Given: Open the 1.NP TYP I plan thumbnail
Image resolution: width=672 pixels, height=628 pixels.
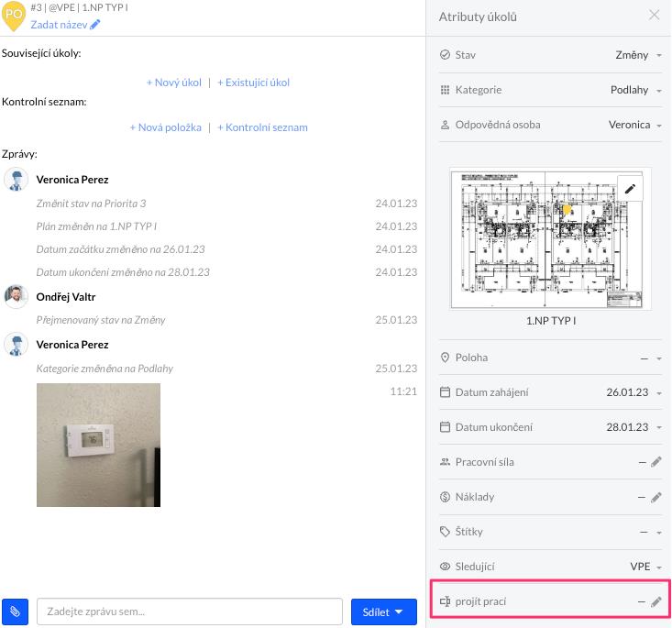Looking at the screenshot, I should tap(551, 238).
